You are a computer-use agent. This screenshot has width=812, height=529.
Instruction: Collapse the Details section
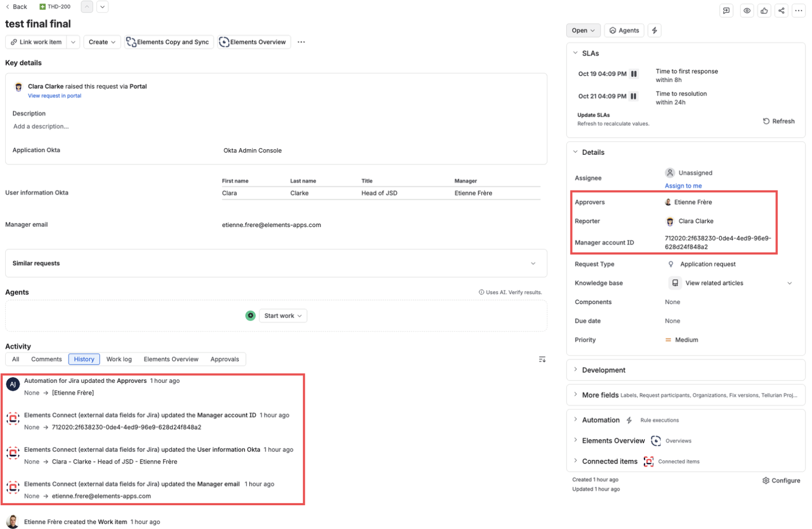576,152
